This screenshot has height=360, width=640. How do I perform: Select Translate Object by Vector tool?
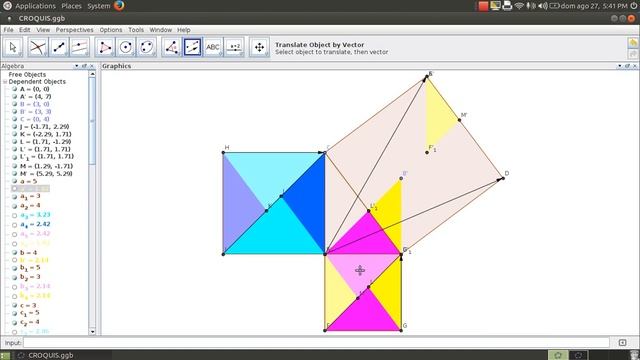[x=192, y=47]
